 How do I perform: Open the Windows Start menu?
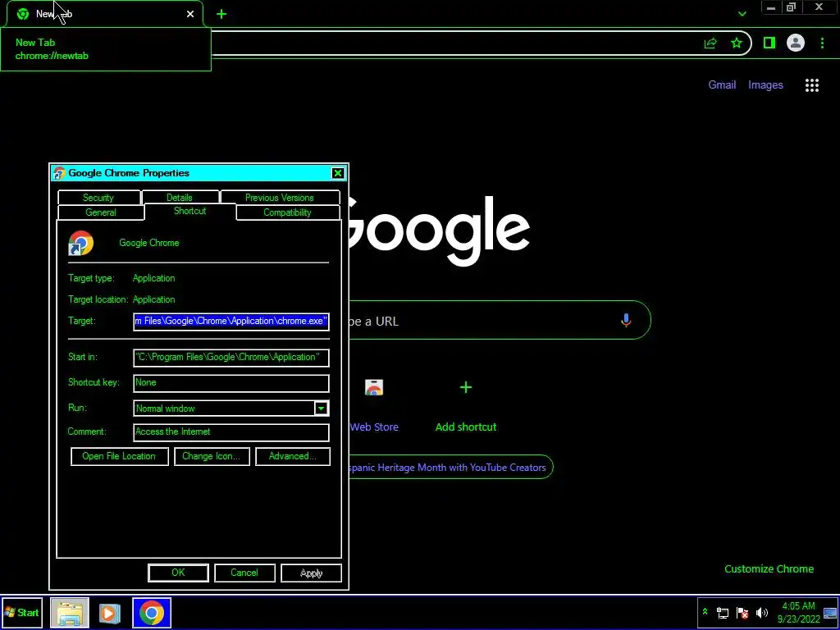[21, 612]
